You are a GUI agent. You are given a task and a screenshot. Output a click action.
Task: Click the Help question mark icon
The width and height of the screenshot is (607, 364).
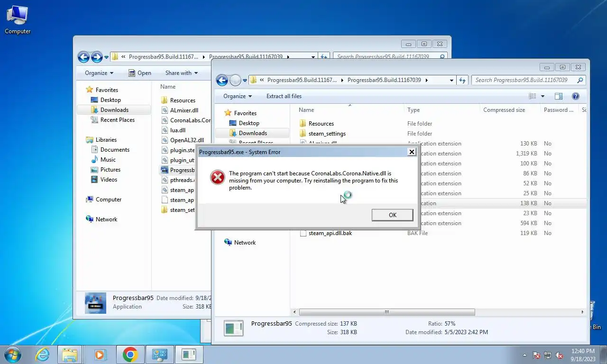[575, 96]
